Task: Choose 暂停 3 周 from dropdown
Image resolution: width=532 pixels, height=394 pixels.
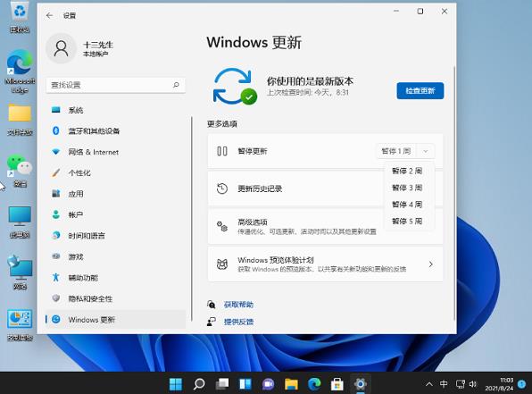Action: tap(407, 188)
